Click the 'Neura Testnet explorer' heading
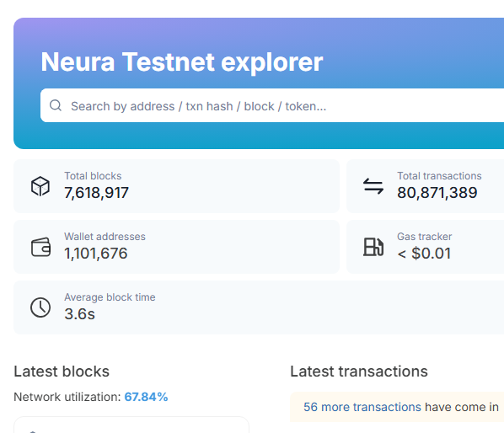This screenshot has height=433, width=504. (x=181, y=62)
